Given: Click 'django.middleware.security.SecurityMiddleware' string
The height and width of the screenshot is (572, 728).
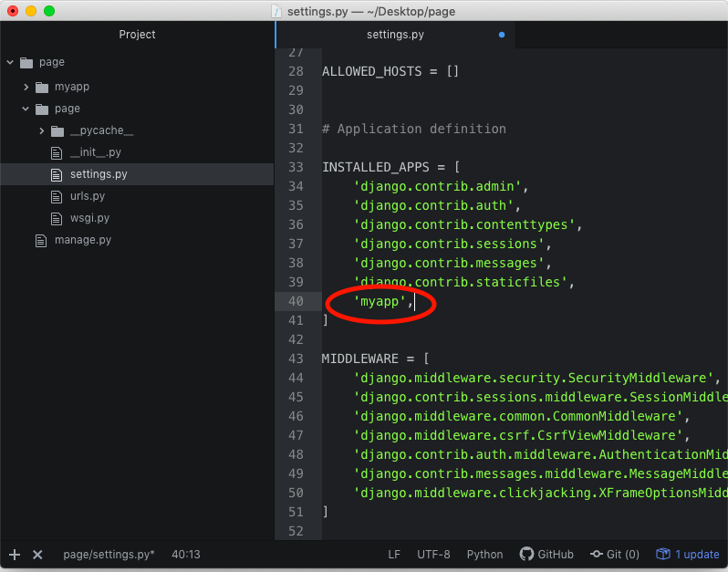Looking at the screenshot, I should [x=533, y=378].
